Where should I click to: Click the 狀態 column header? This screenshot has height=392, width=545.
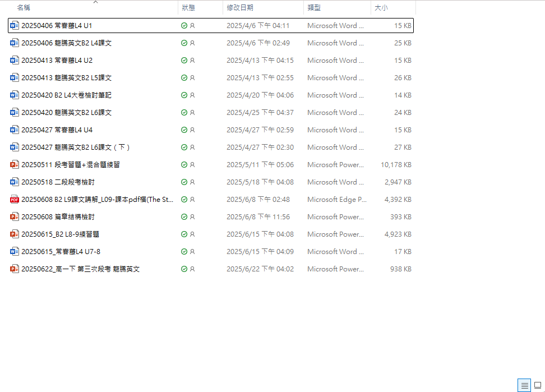[188, 8]
